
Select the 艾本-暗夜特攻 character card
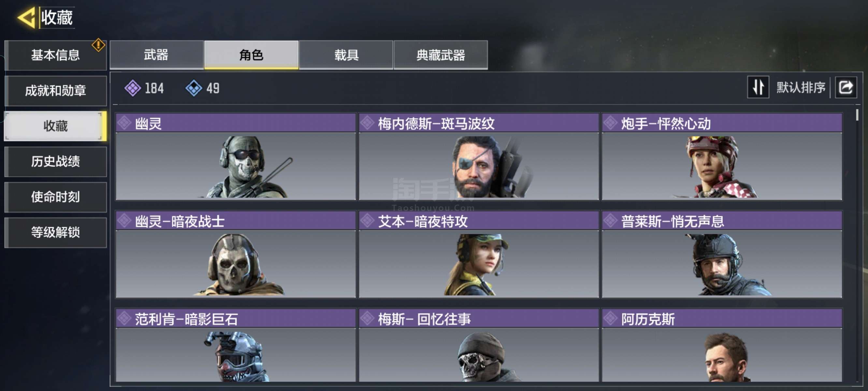(x=479, y=254)
